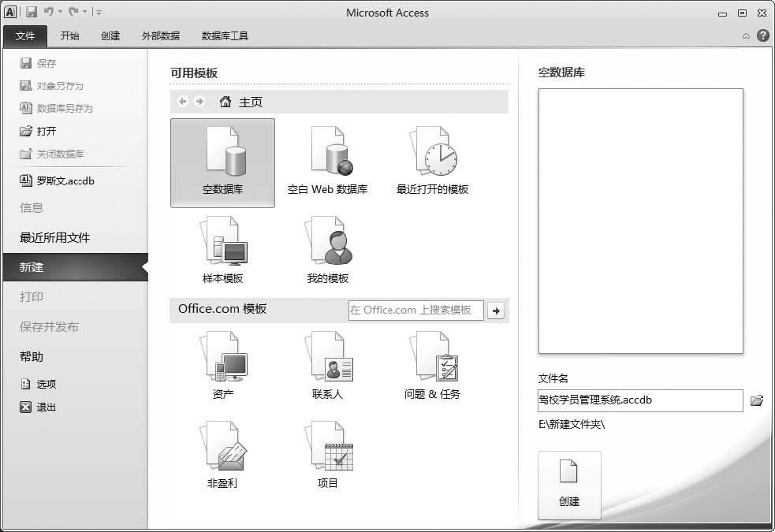Go forward in template navigation

tap(199, 101)
